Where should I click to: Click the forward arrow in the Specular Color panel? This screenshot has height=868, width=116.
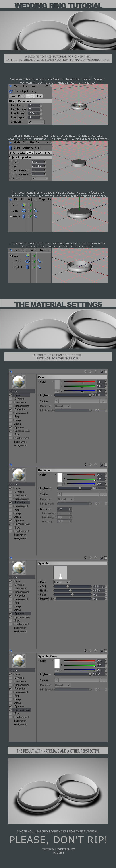pos(90,651)
